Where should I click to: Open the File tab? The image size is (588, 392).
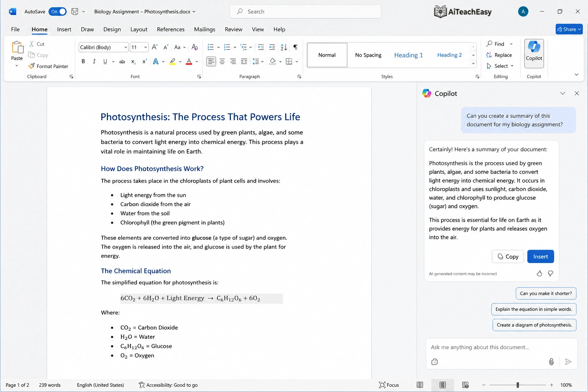(15, 29)
